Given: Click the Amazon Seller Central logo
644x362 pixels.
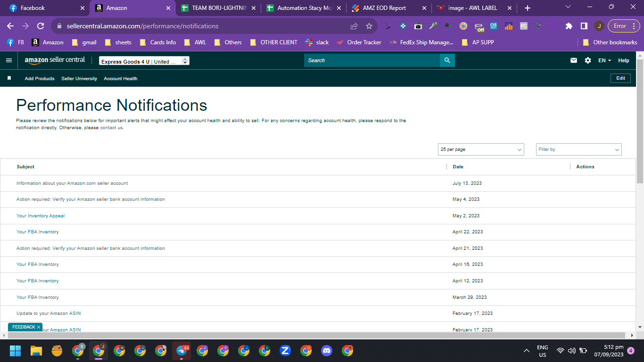Looking at the screenshot, I should pos(55,60).
